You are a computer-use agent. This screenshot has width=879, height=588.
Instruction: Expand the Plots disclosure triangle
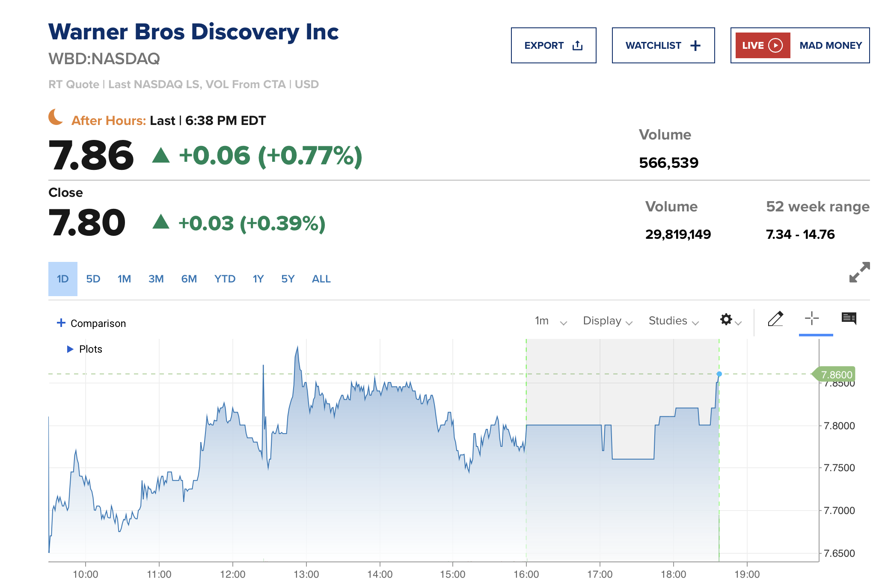(x=70, y=349)
